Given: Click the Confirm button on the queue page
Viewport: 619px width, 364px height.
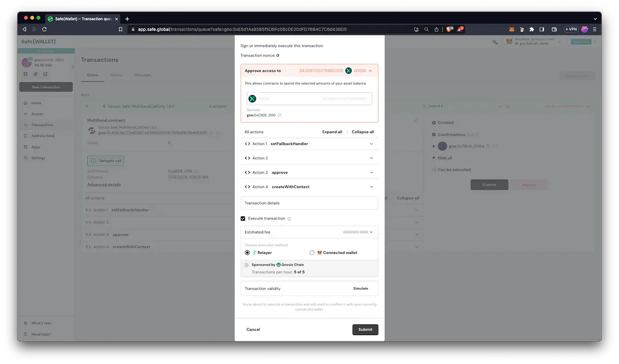Looking at the screenshot, I should pyautogui.click(x=489, y=185).
